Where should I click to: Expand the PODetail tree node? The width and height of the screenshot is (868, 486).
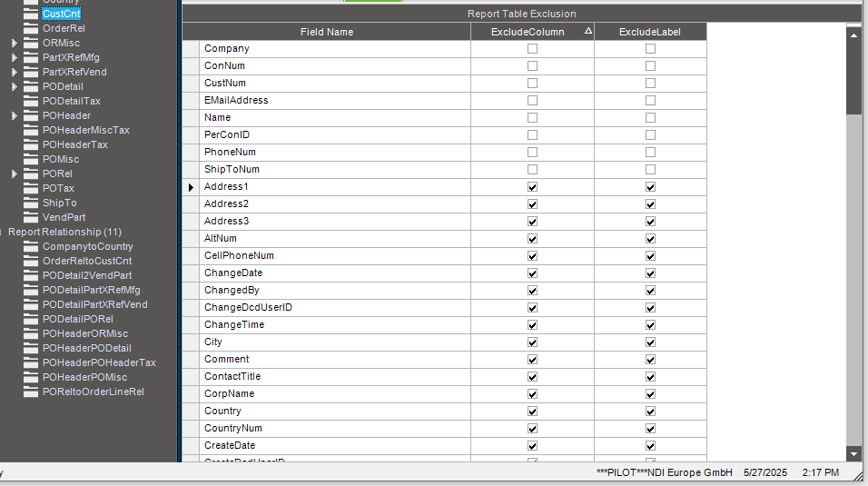tap(15, 87)
